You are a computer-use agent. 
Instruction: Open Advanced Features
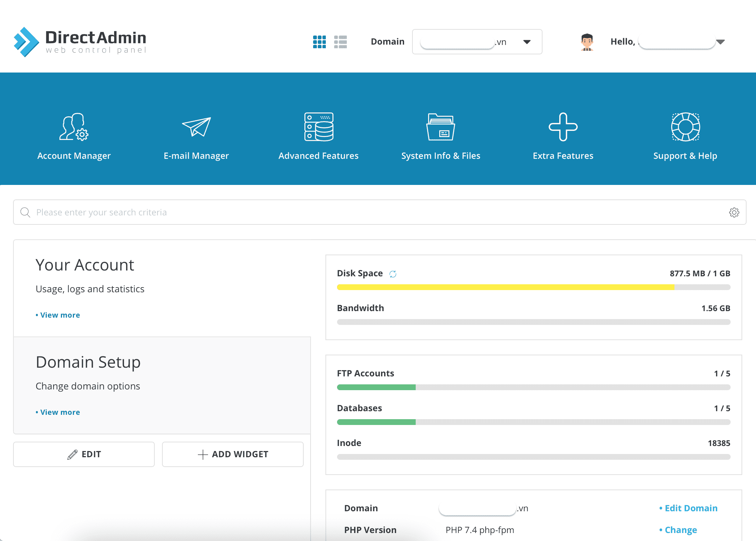(x=318, y=136)
